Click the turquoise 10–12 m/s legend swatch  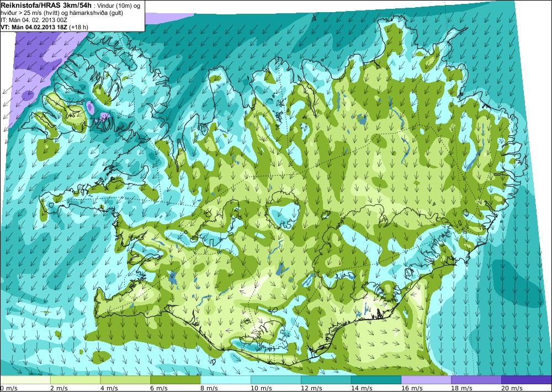[275, 380]
